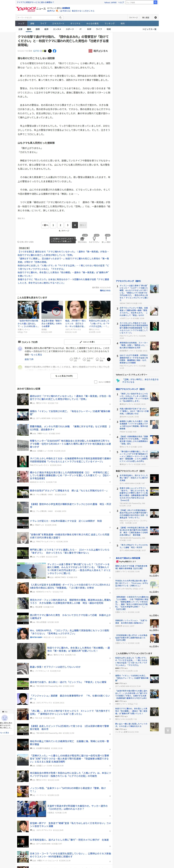
Task: Open the 金正恩の愛娘 recommended thumbnail
Action: (52, 310)
